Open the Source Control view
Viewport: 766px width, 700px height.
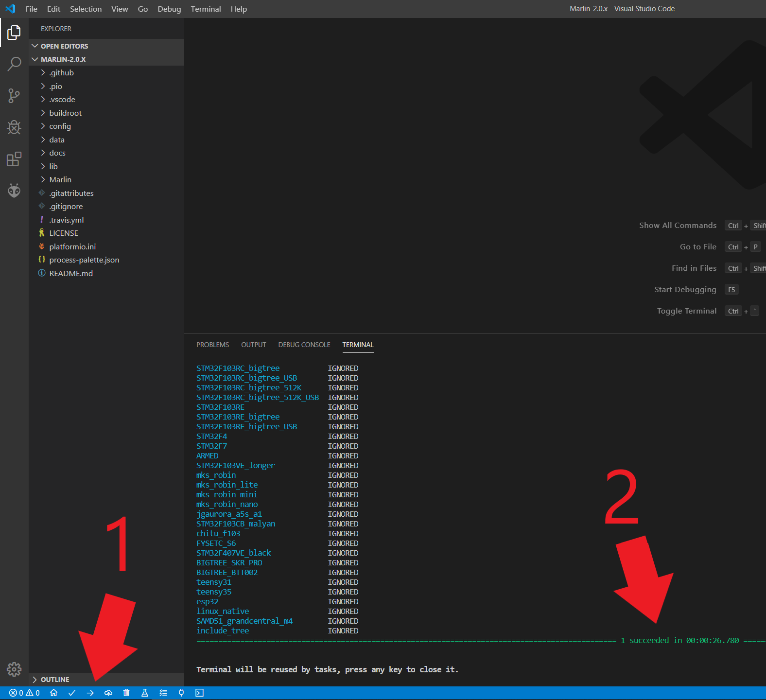pyautogui.click(x=14, y=96)
